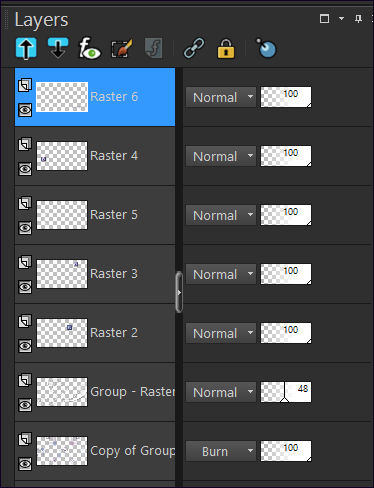Open the Burn blend mode dropdown
The image size is (374, 488).
point(221,451)
